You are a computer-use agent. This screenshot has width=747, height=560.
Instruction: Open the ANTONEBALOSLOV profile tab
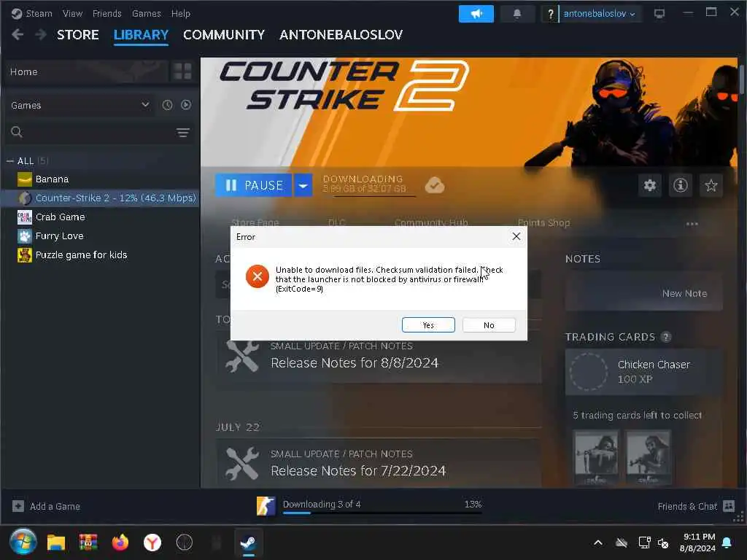coord(341,35)
